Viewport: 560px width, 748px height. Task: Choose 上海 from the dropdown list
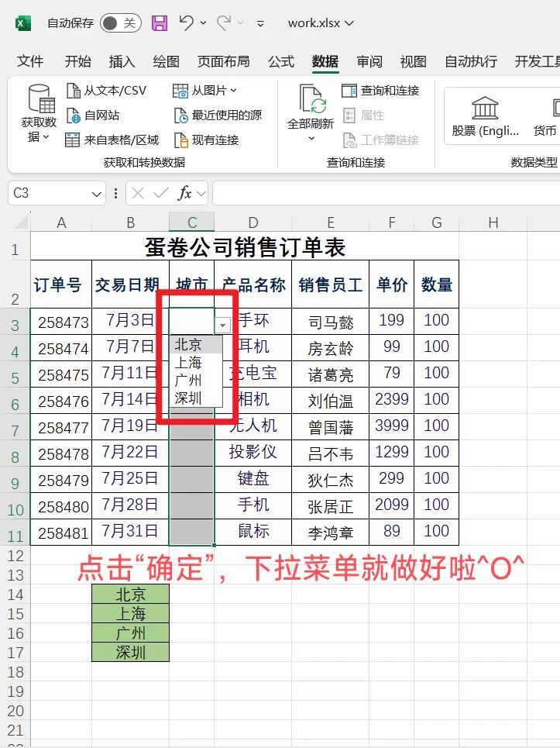click(x=196, y=363)
